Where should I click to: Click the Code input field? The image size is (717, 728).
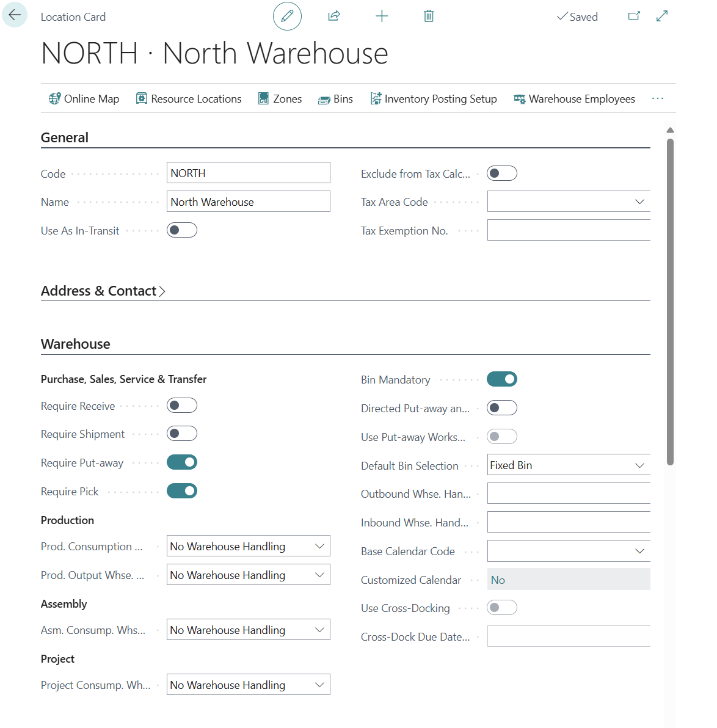click(x=249, y=173)
